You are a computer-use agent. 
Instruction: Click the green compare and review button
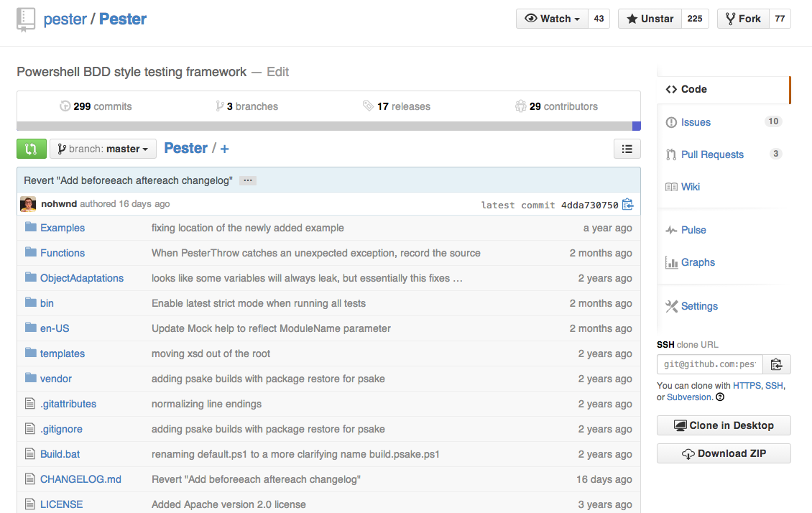[x=31, y=149]
